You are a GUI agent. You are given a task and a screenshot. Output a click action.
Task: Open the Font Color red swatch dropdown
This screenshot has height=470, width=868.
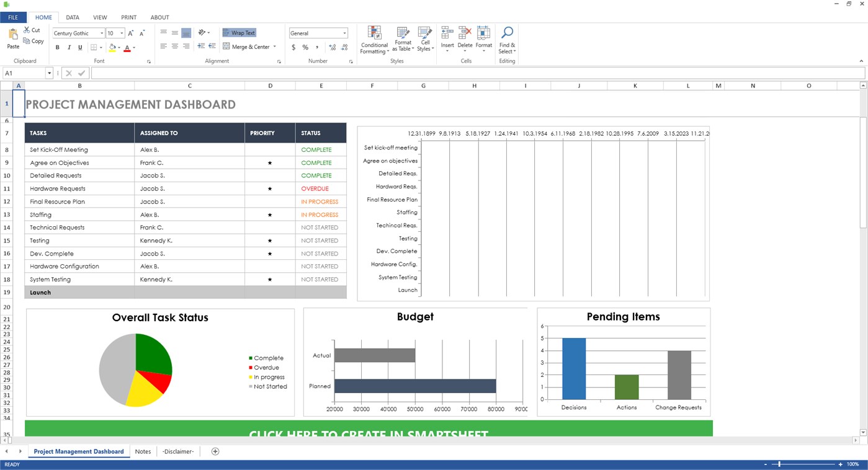pos(133,47)
